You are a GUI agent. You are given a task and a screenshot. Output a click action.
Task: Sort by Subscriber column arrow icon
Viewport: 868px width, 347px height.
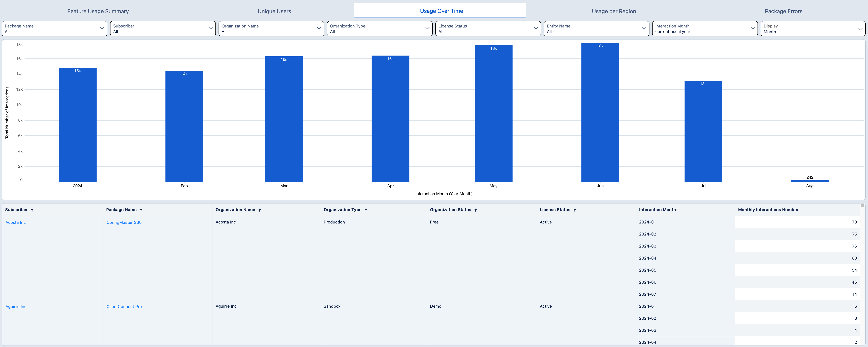[x=32, y=210]
